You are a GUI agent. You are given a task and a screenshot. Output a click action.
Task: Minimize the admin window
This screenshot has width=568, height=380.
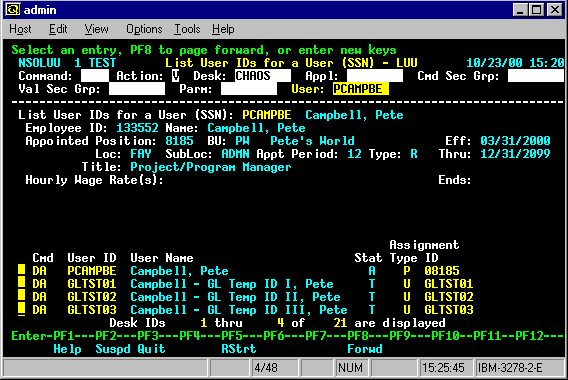[521, 10]
